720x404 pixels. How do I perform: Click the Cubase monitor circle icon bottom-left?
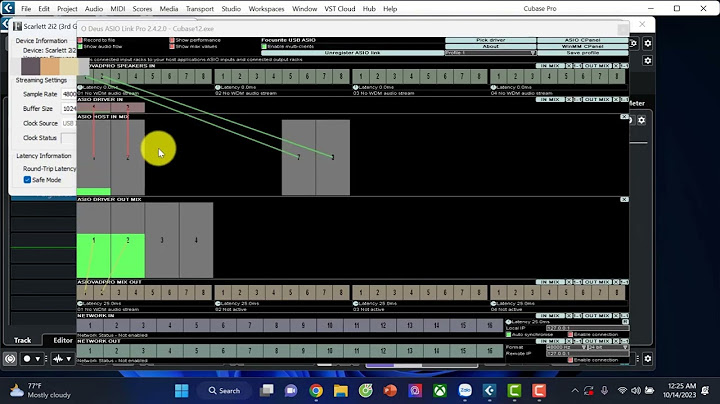tap(10, 359)
